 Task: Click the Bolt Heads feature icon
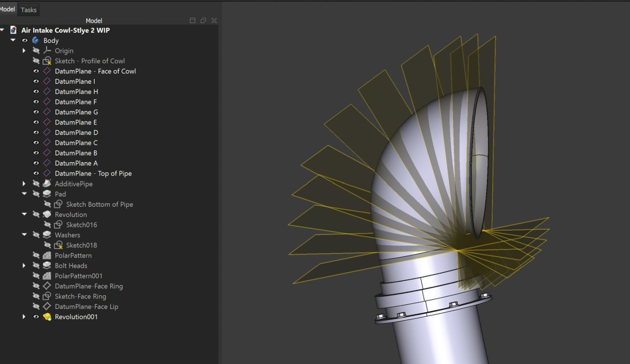click(47, 265)
